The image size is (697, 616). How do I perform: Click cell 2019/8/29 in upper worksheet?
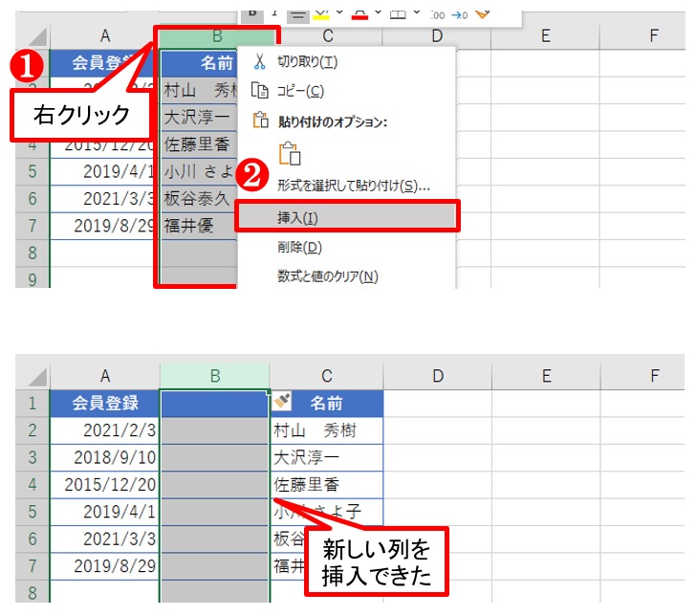tap(102, 226)
